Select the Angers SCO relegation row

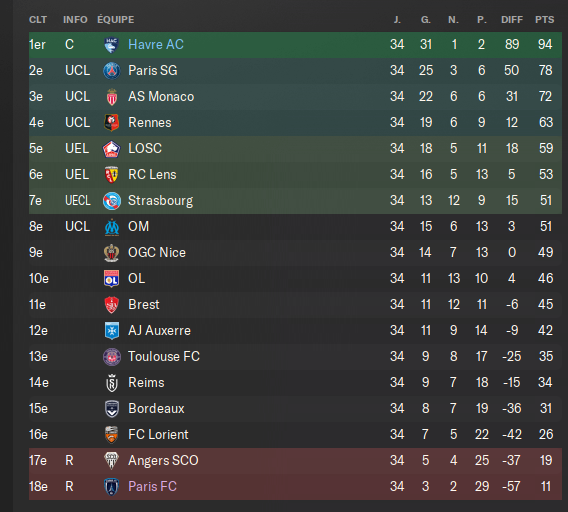295,461
